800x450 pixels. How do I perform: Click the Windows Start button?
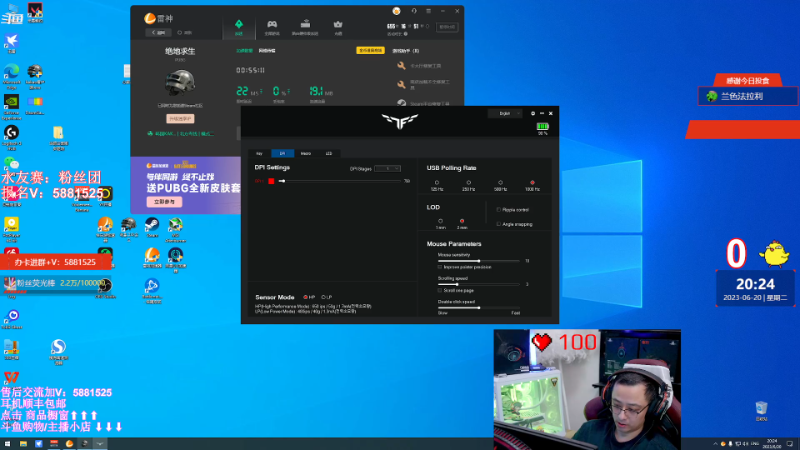[x=8, y=444]
